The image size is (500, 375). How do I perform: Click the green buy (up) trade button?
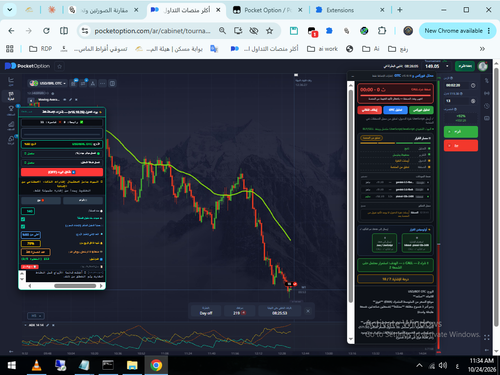pos(461,132)
